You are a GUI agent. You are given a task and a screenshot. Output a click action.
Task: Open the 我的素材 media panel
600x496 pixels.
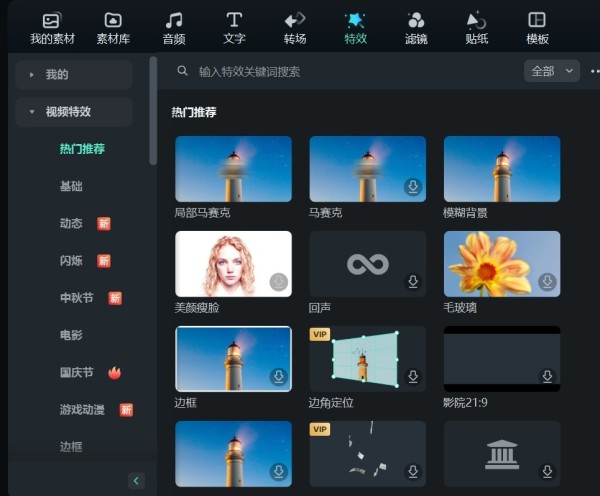52,29
